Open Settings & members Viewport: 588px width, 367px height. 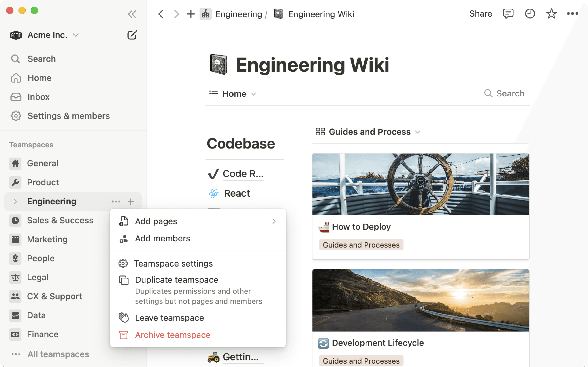point(68,116)
